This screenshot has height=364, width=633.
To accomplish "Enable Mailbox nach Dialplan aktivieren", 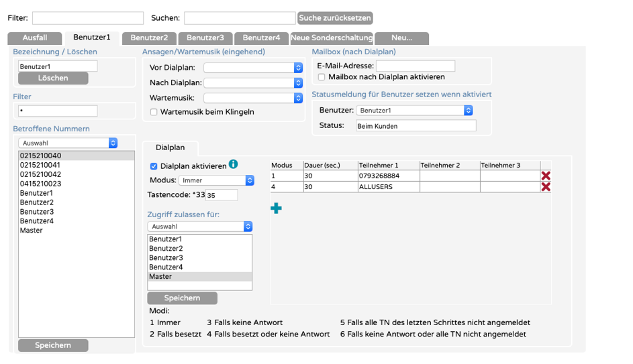I will click(x=322, y=77).
